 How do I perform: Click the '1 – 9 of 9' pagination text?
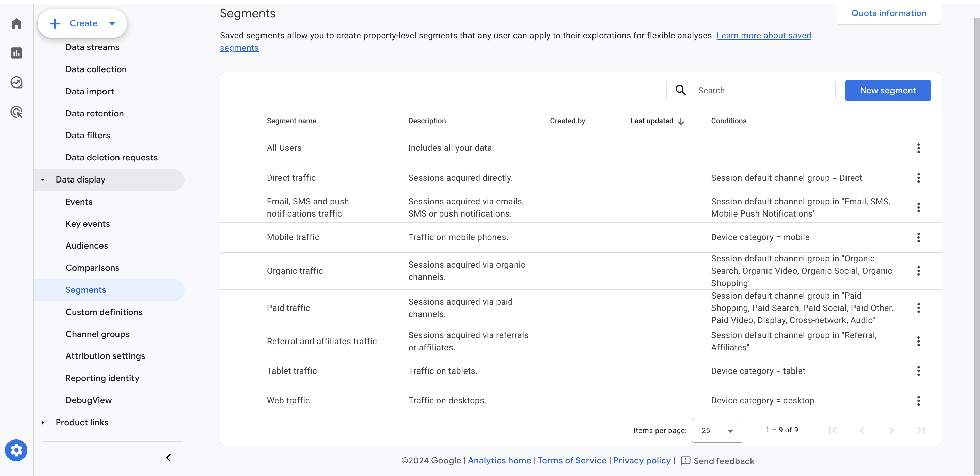click(x=782, y=430)
